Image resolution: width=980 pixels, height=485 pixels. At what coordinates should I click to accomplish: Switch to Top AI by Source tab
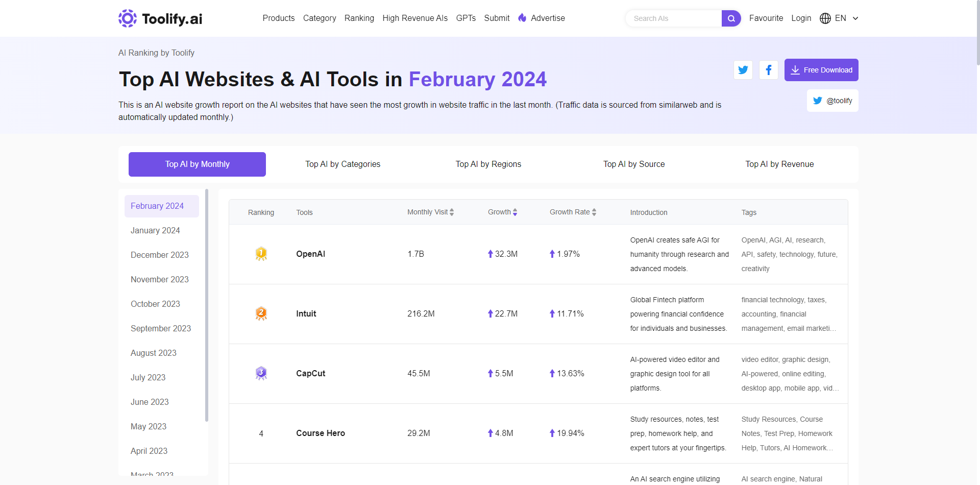[634, 164]
